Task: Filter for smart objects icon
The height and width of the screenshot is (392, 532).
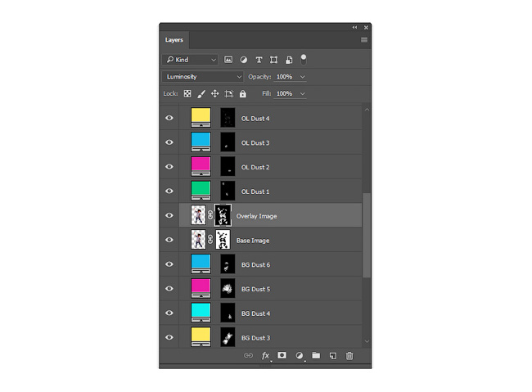Action: [289, 60]
